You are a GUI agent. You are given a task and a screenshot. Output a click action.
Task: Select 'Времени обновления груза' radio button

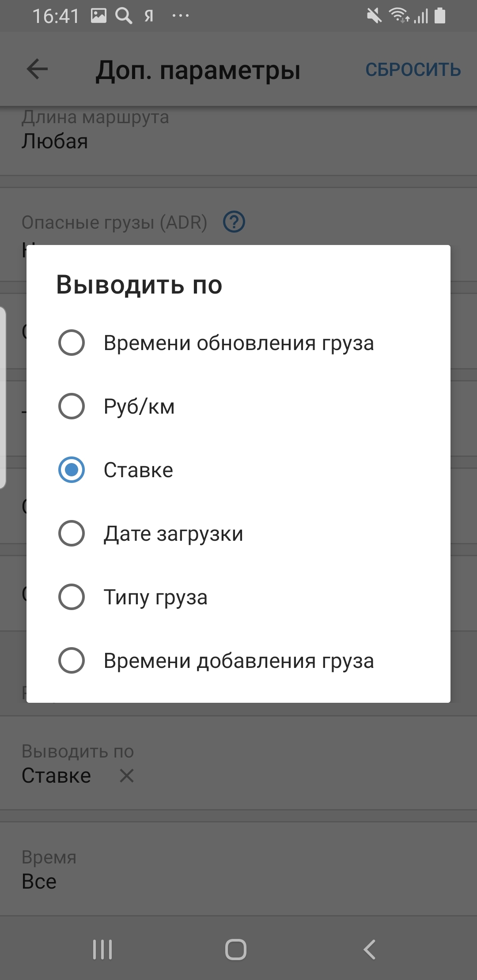click(x=72, y=343)
